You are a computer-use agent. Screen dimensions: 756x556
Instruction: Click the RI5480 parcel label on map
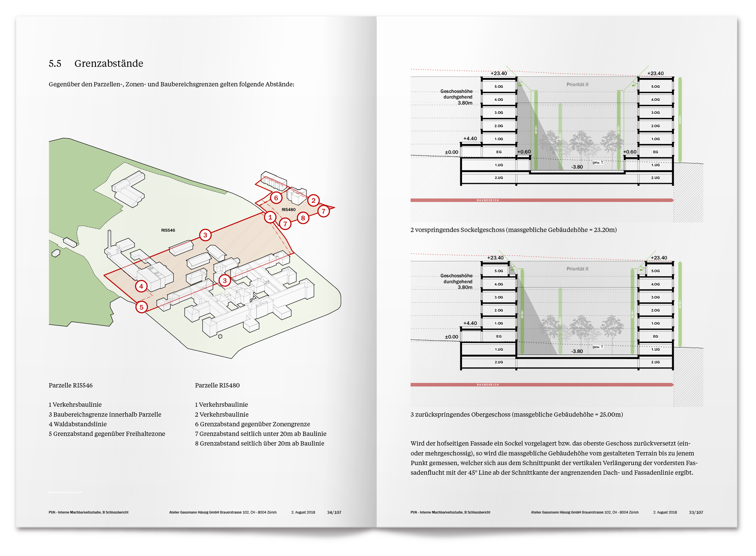point(288,209)
